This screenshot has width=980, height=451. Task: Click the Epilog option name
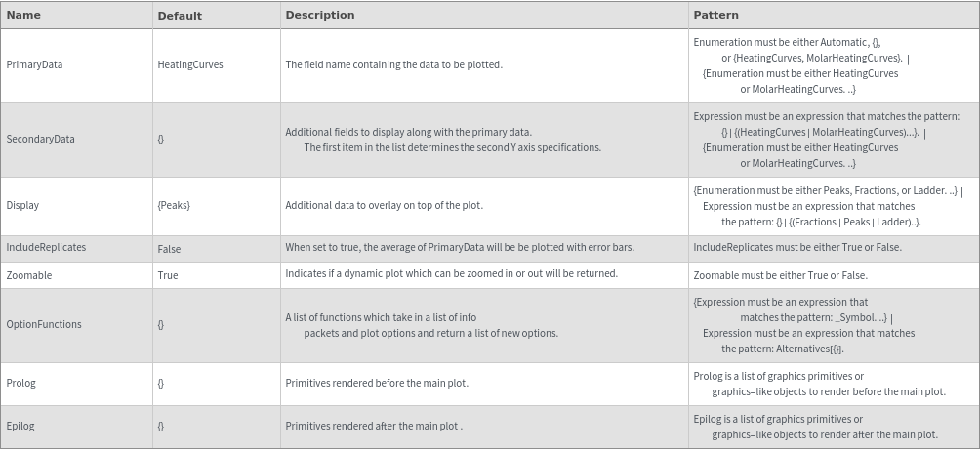click(x=20, y=426)
